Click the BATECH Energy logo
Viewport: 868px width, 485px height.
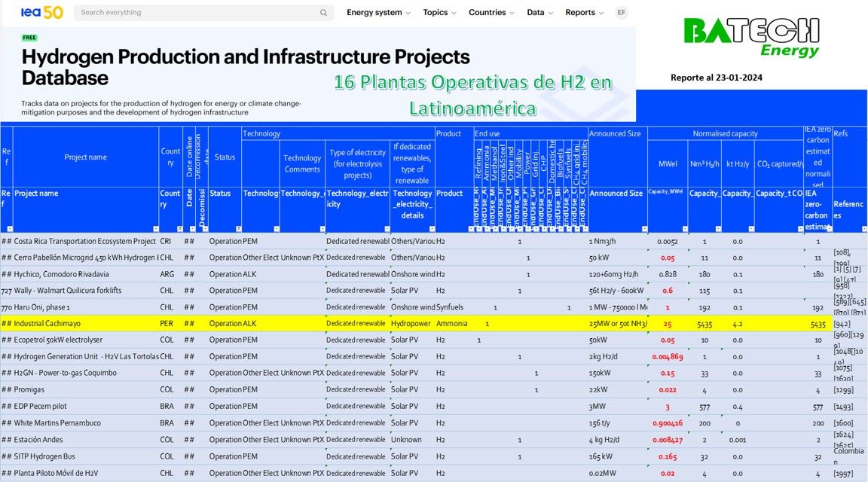752,36
